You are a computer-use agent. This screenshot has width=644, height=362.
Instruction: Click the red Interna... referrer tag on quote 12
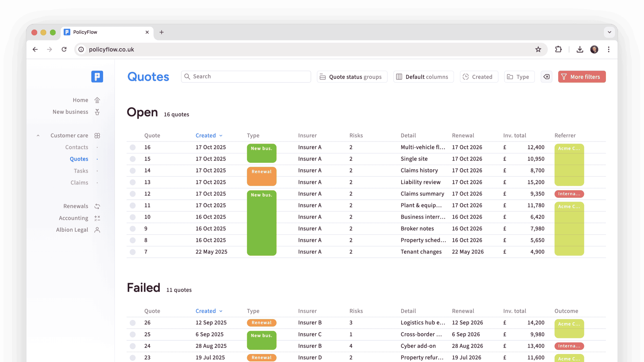click(x=569, y=194)
